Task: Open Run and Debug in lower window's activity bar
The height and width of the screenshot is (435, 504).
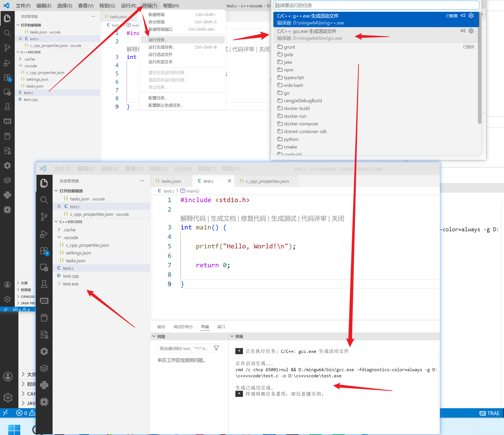Action: point(44,234)
